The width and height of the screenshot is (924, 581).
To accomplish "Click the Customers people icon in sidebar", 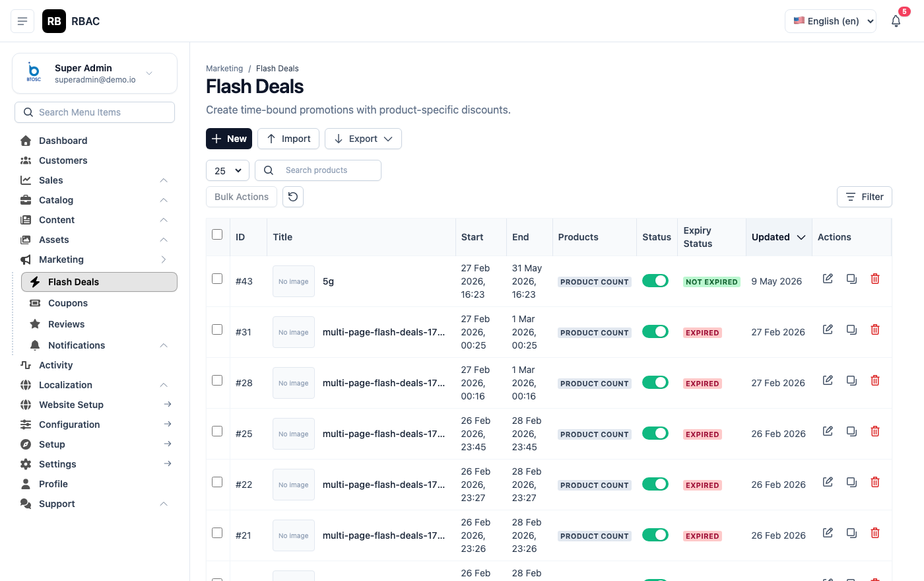I will coord(26,160).
